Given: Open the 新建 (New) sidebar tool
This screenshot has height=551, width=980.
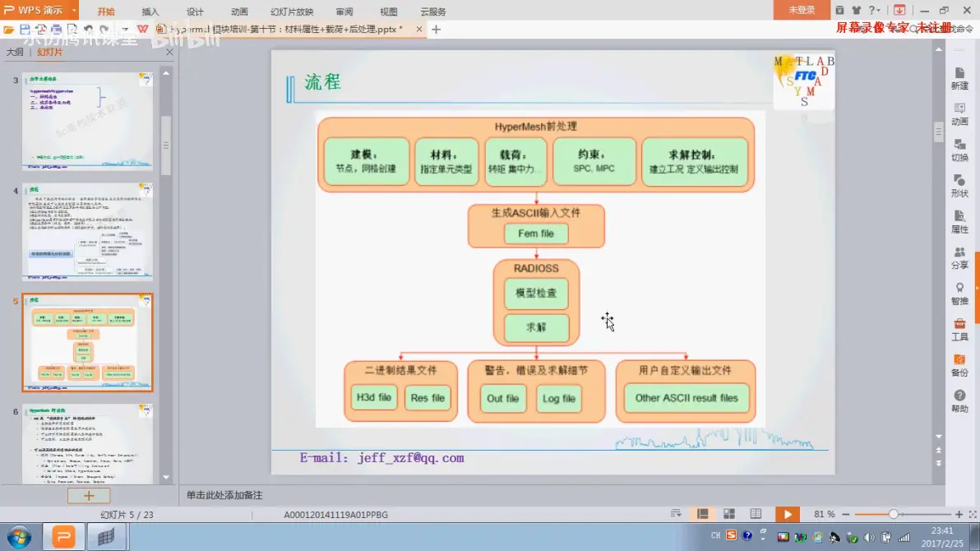Looking at the screenshot, I should (x=959, y=79).
